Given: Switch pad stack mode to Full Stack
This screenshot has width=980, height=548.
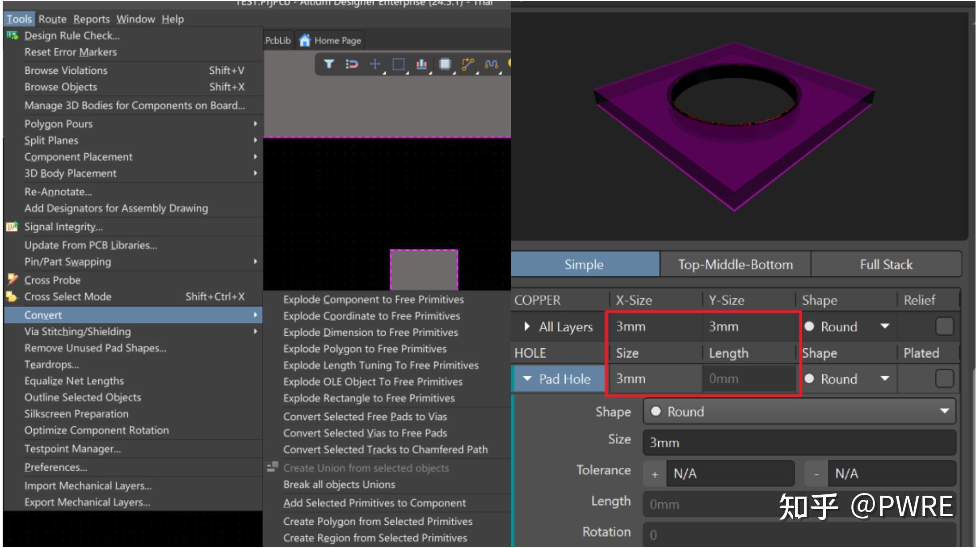Looking at the screenshot, I should [x=886, y=265].
